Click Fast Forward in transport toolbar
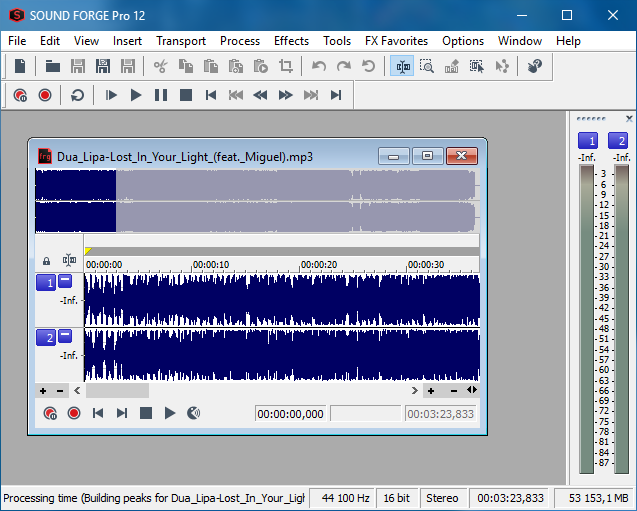 pos(286,95)
